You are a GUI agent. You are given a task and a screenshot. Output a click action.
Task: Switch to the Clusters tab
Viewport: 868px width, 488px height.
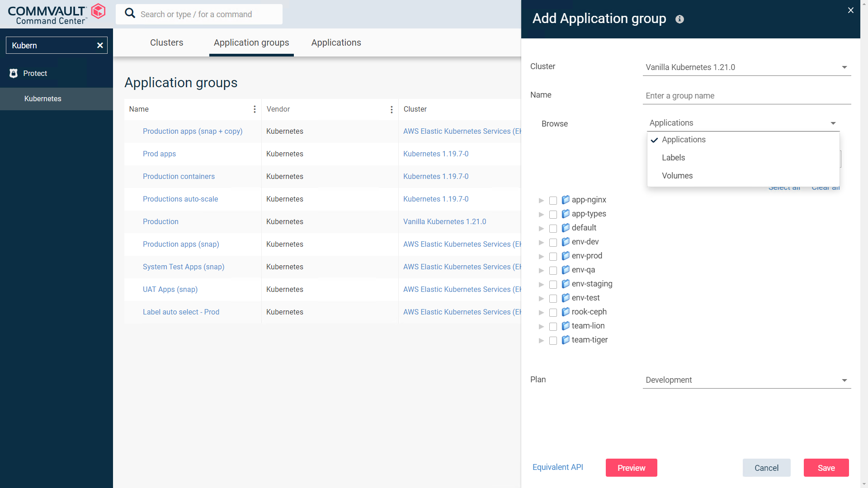coord(166,42)
